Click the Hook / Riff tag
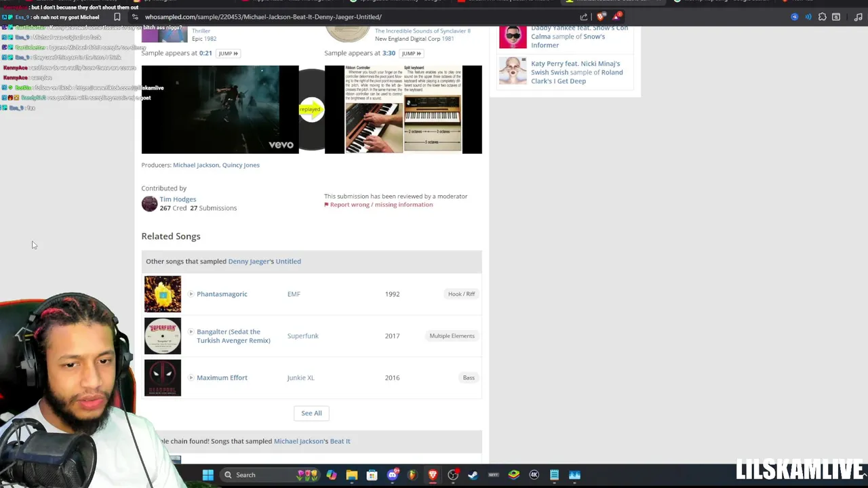Image resolution: width=868 pixels, height=488 pixels. coord(461,294)
